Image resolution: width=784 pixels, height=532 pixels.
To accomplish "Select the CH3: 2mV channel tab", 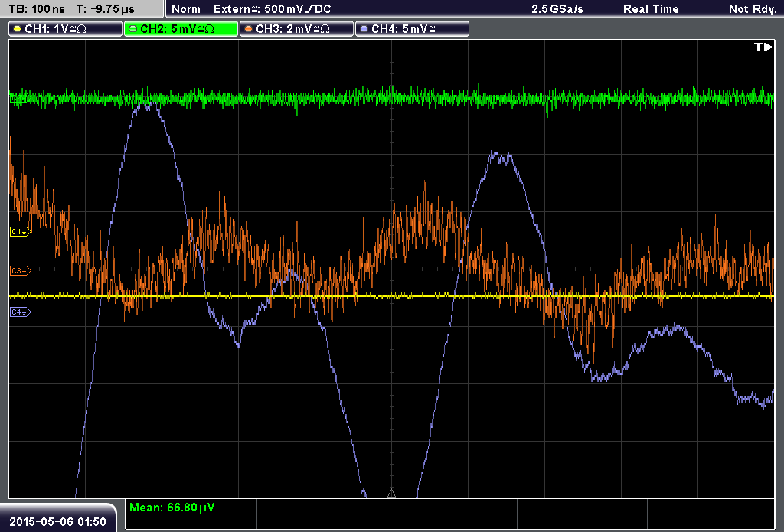I will tap(296, 29).
